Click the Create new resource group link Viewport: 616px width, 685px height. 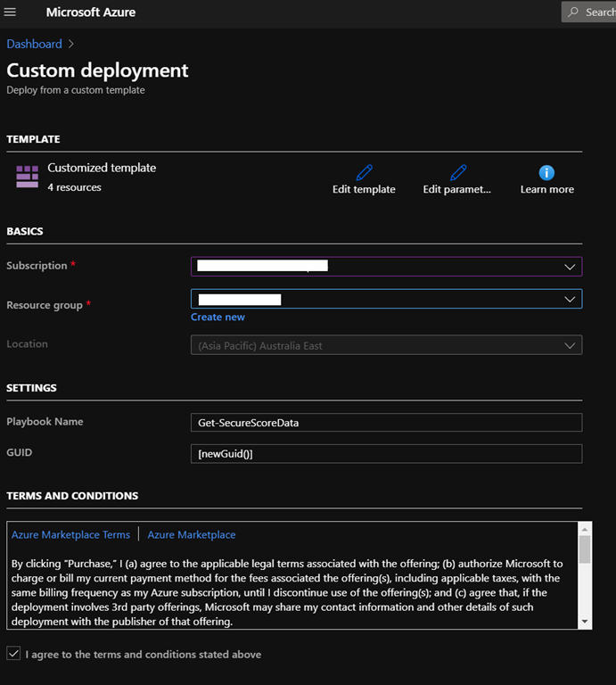pos(218,317)
